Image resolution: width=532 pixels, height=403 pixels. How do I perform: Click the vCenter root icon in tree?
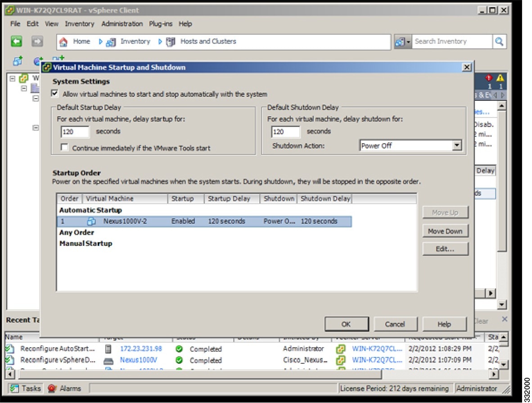click(23, 78)
